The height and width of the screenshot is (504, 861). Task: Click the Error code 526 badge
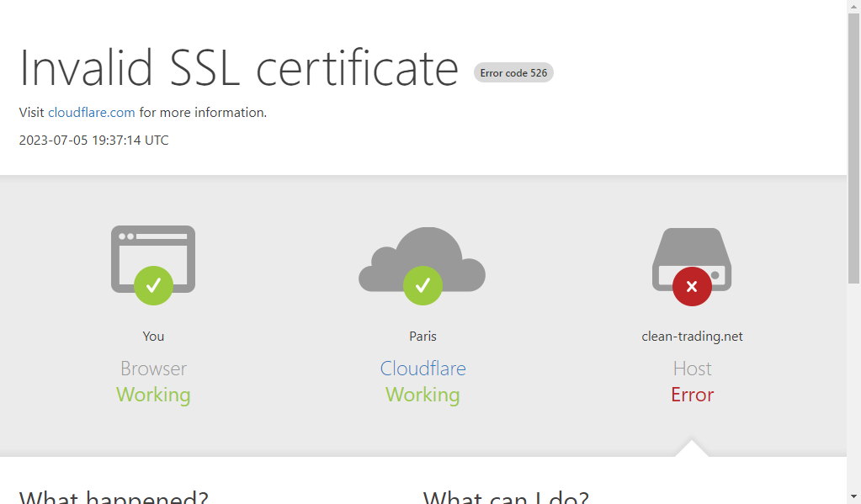(513, 73)
